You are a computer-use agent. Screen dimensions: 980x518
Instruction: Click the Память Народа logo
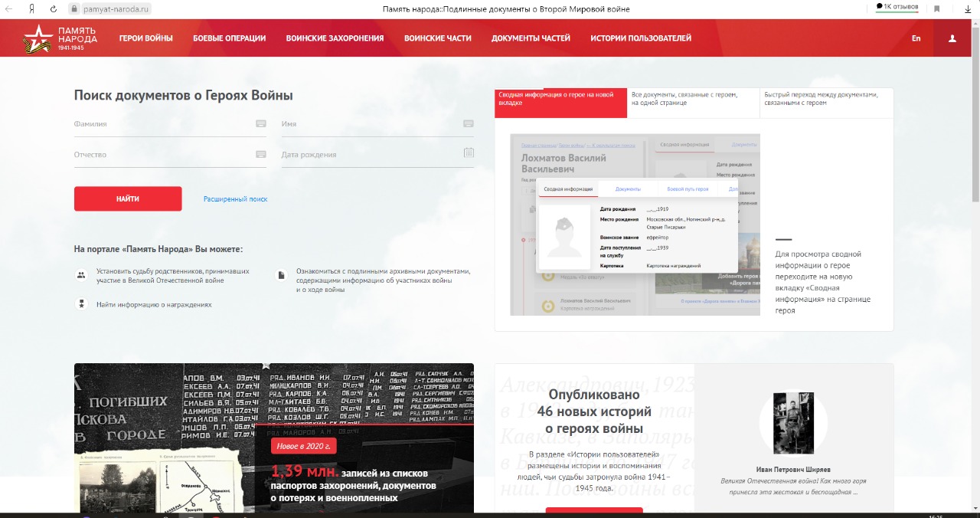[60, 38]
